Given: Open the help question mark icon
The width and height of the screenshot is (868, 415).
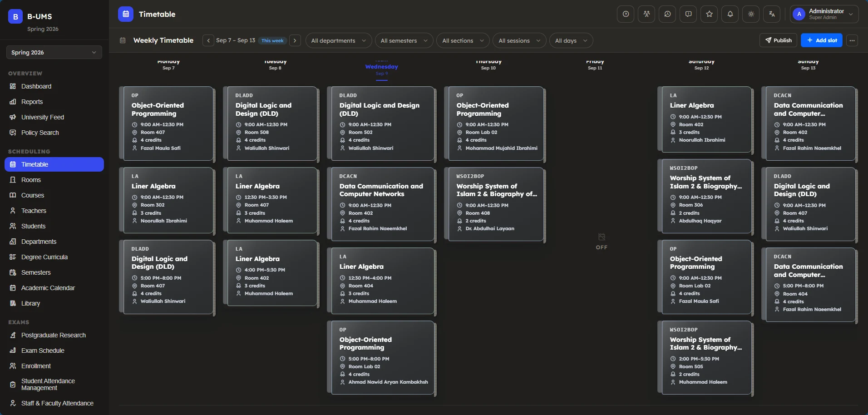Looking at the screenshot, I should 626,14.
